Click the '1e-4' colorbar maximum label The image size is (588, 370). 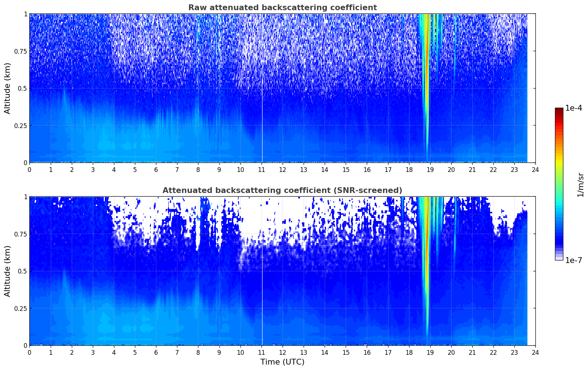pos(573,108)
